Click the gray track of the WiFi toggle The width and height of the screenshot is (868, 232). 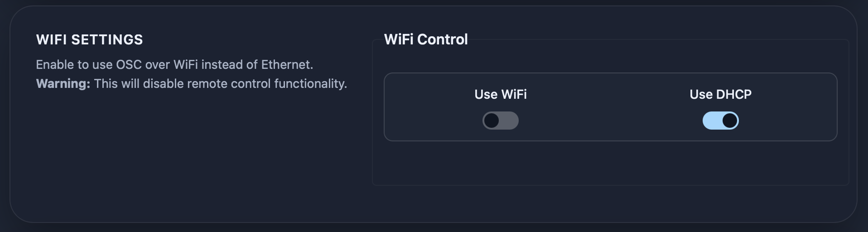click(x=510, y=121)
